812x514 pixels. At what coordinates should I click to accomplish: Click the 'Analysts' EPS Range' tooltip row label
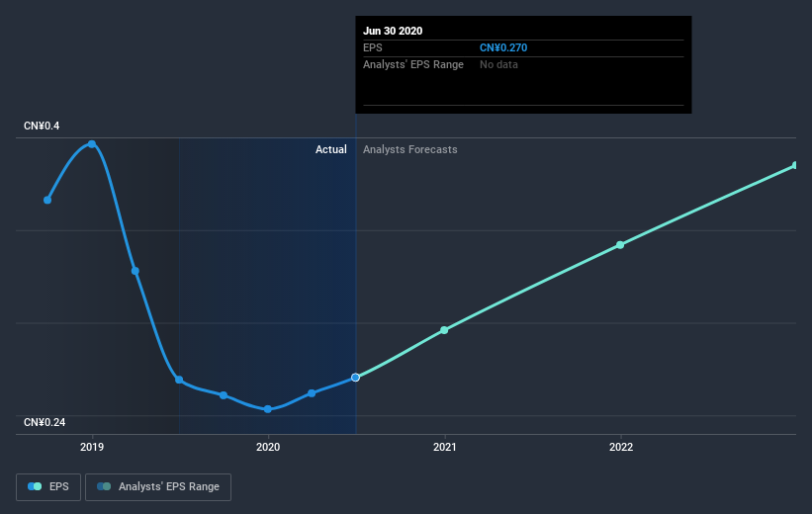(x=413, y=64)
